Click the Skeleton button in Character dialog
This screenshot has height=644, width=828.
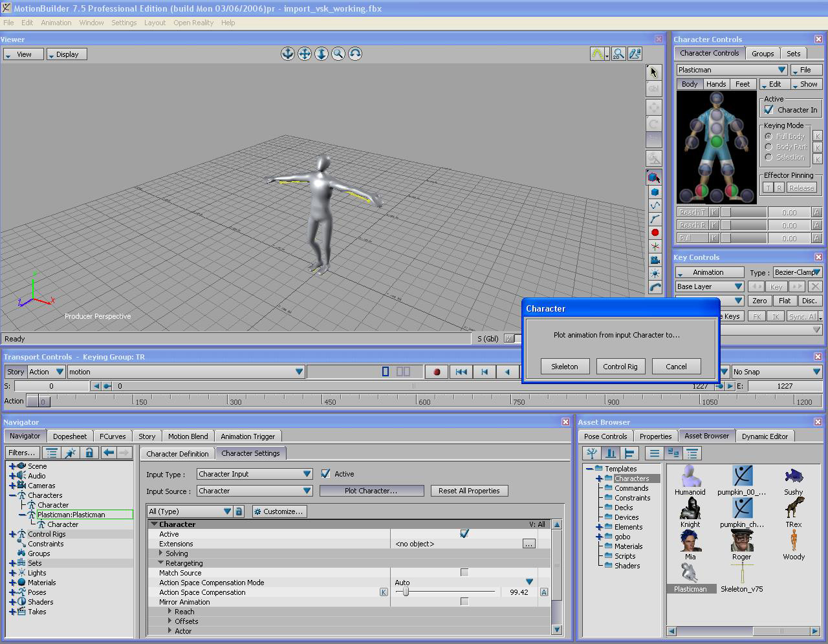[564, 367]
